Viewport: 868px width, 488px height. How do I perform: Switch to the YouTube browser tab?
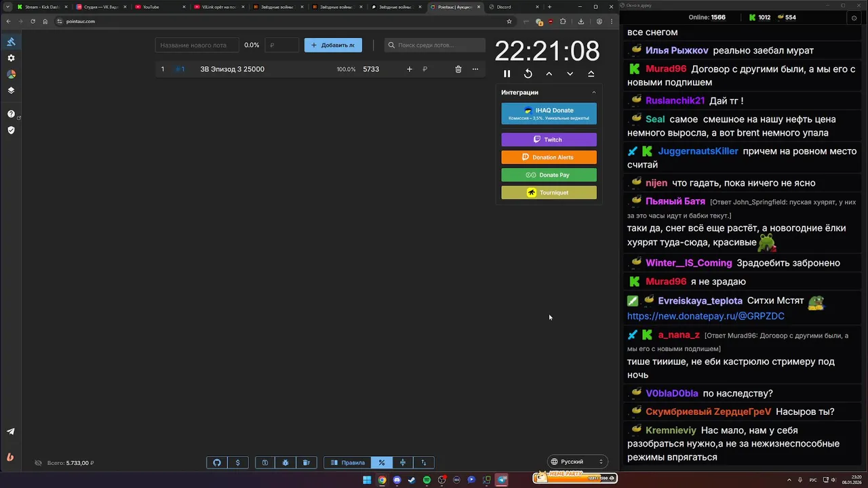pos(158,7)
